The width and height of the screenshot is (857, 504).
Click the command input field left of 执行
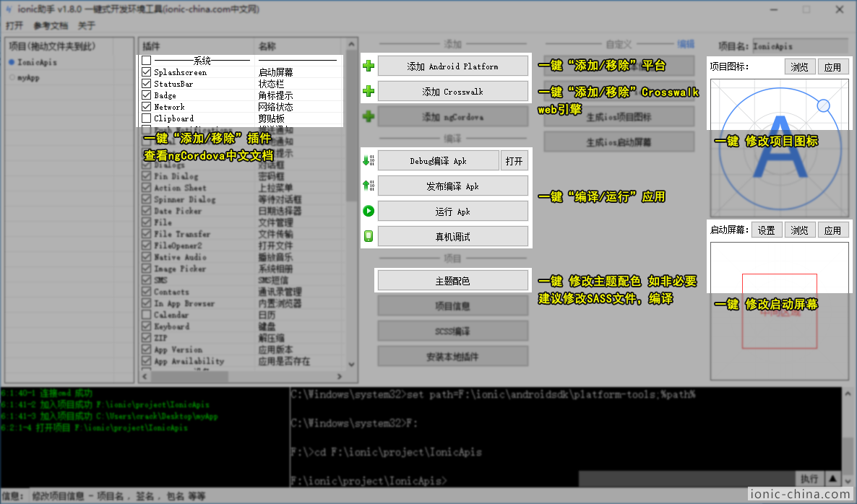pos(686,478)
